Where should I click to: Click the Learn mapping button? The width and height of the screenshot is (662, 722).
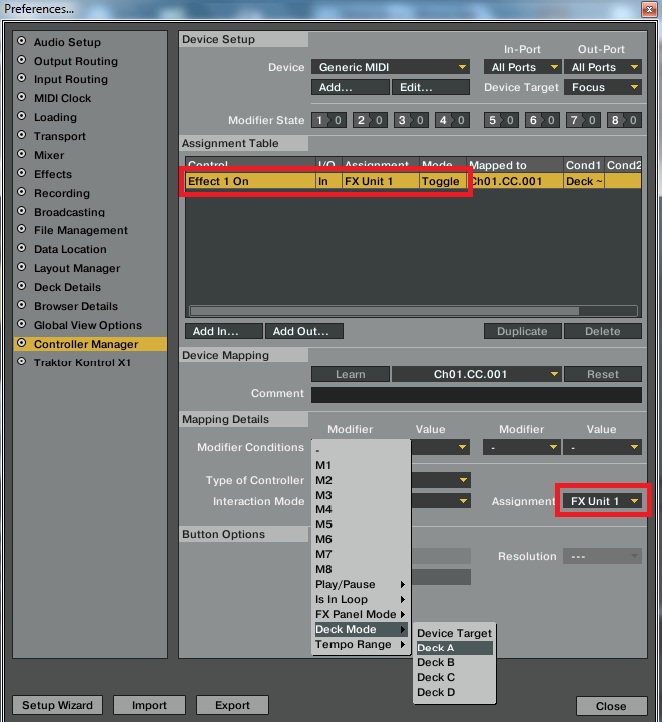(350, 374)
